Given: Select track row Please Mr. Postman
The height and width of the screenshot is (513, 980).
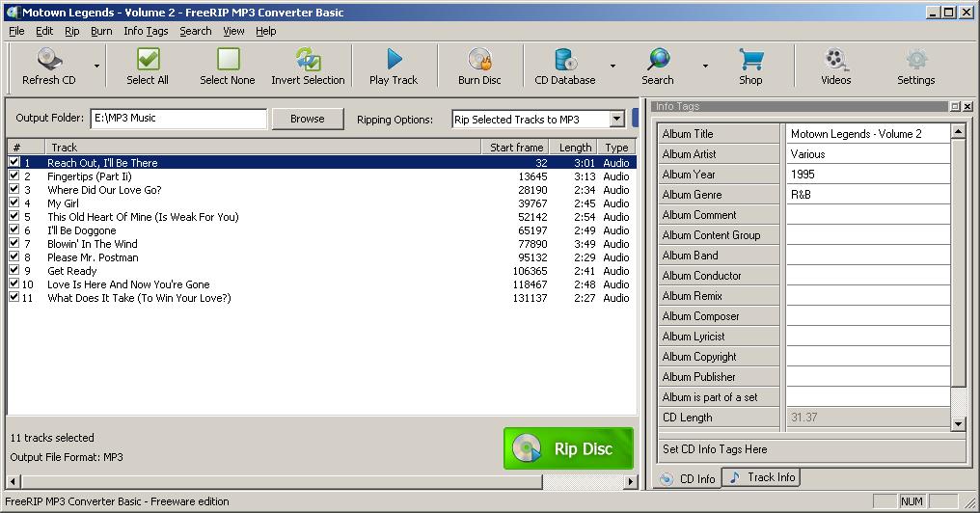Looking at the screenshot, I should (x=322, y=257).
